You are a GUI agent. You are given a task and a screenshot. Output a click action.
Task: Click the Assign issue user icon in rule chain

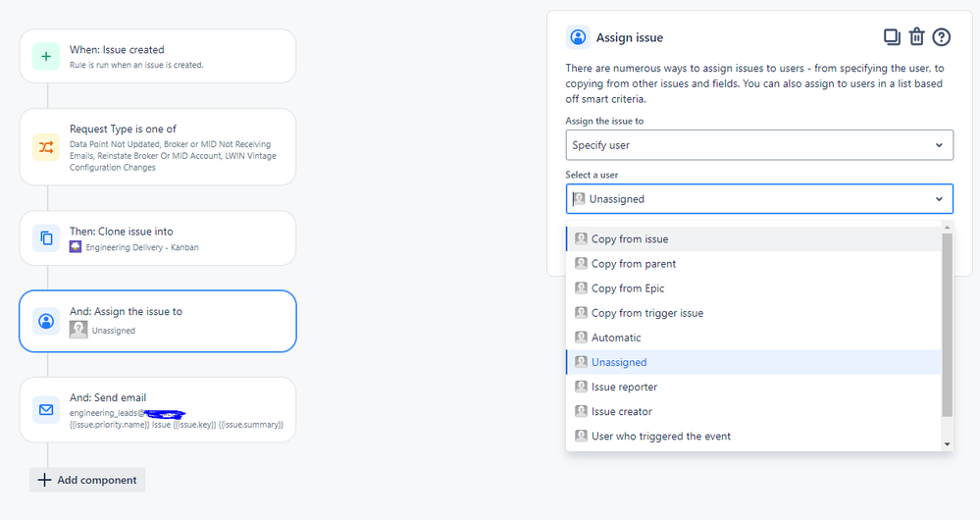pos(46,321)
